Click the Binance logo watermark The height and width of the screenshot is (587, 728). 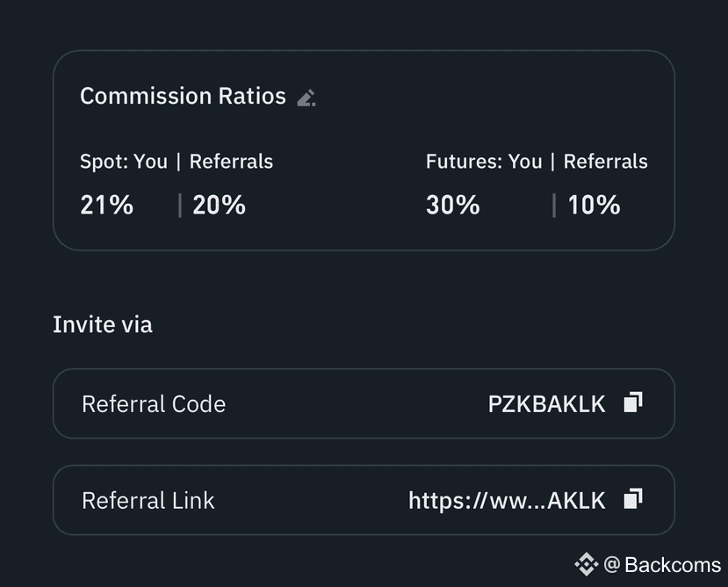click(x=586, y=564)
